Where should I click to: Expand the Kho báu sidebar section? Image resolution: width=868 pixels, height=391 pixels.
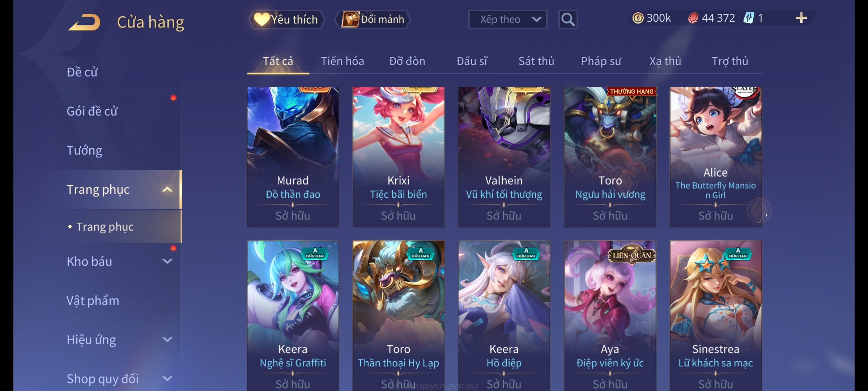click(167, 261)
